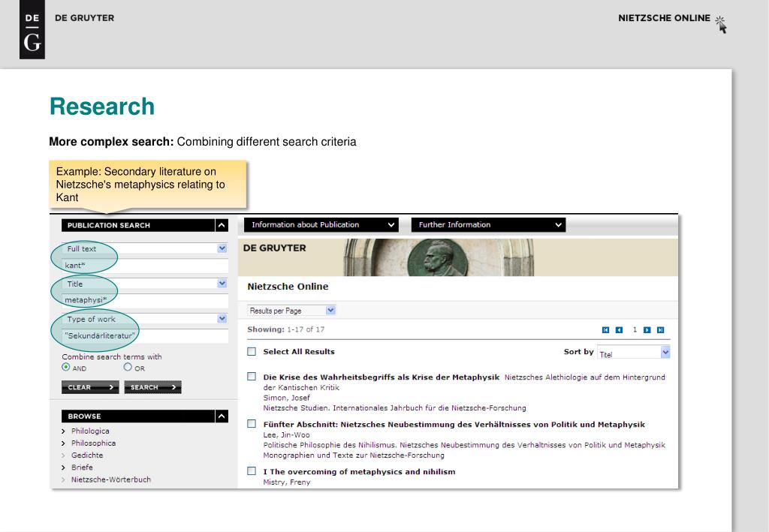
Task: Click the DE GRUYTER header wordmark
Action: 84,18
